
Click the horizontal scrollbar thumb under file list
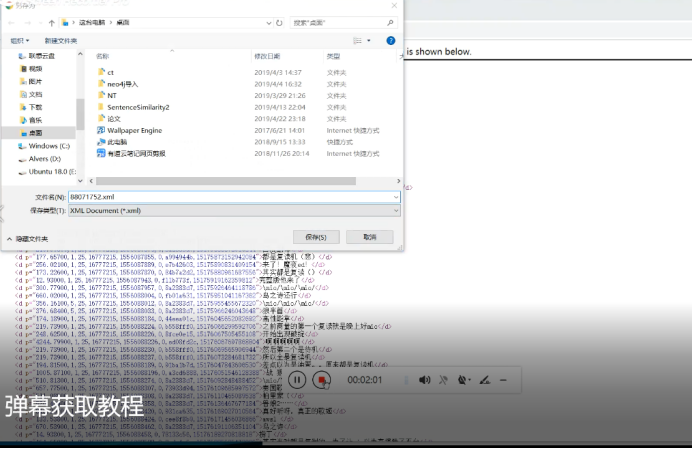coord(226,181)
